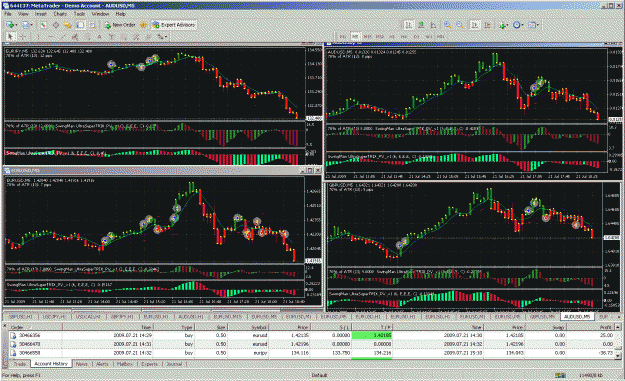625x381 pixels.
Task: Open the Profiles toolbar icon
Action: coord(25,25)
